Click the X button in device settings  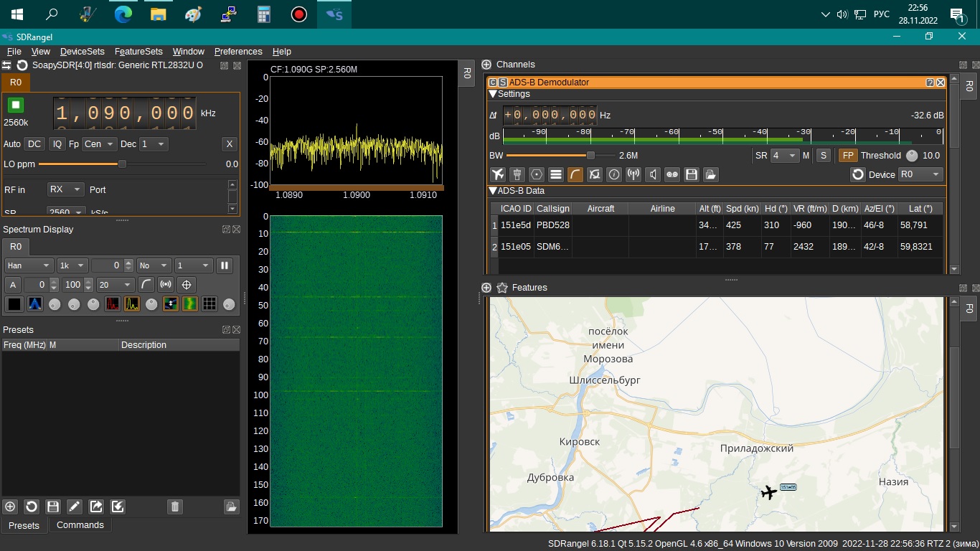[229, 143]
